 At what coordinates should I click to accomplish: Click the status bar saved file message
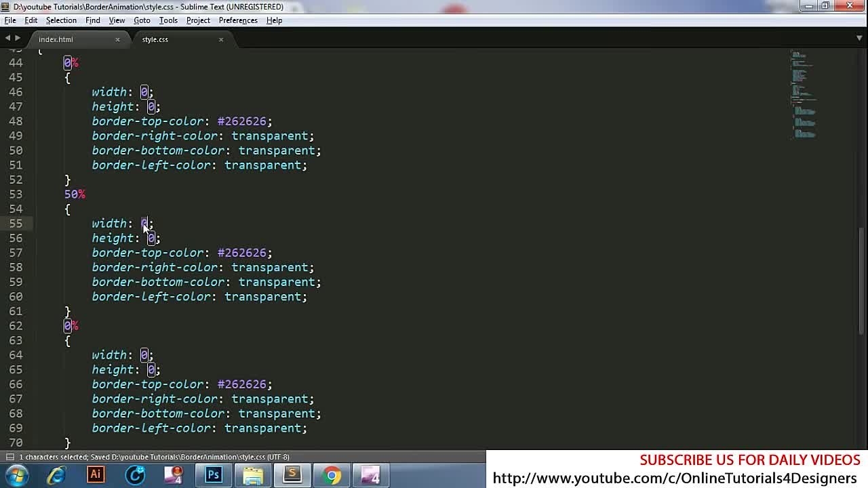(154, 457)
